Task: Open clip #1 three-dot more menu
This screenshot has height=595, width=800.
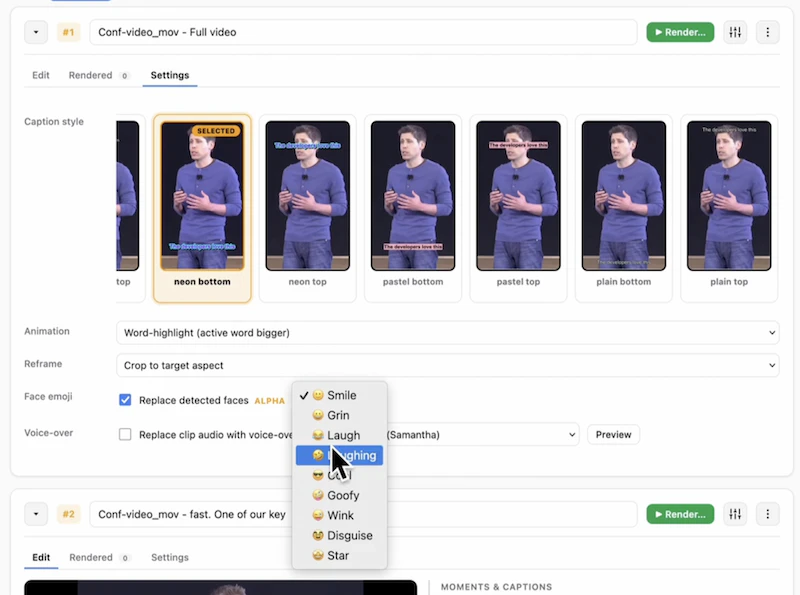Action: click(x=767, y=32)
